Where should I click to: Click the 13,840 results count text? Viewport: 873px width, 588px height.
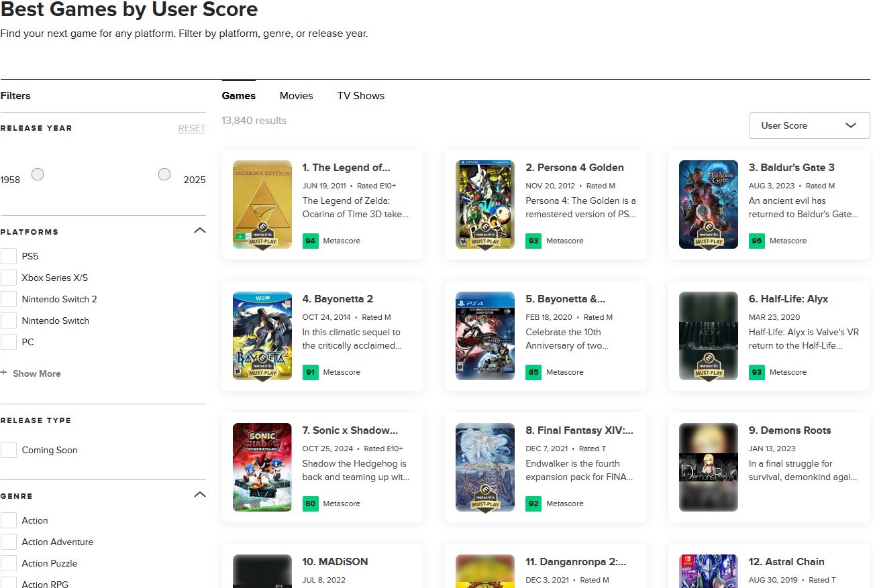click(254, 121)
